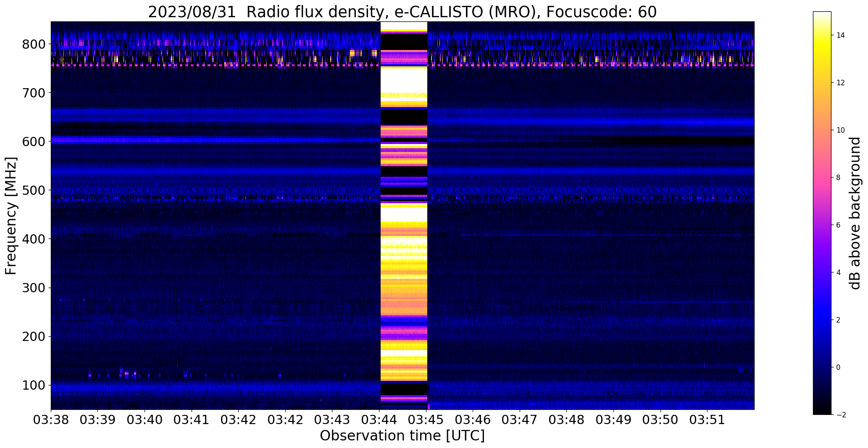
Task: Click the 03:43 time tick label
Action: tap(332, 420)
